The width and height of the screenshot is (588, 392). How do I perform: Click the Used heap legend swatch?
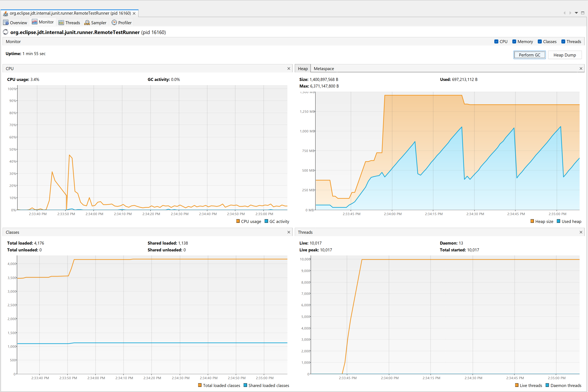(x=558, y=221)
